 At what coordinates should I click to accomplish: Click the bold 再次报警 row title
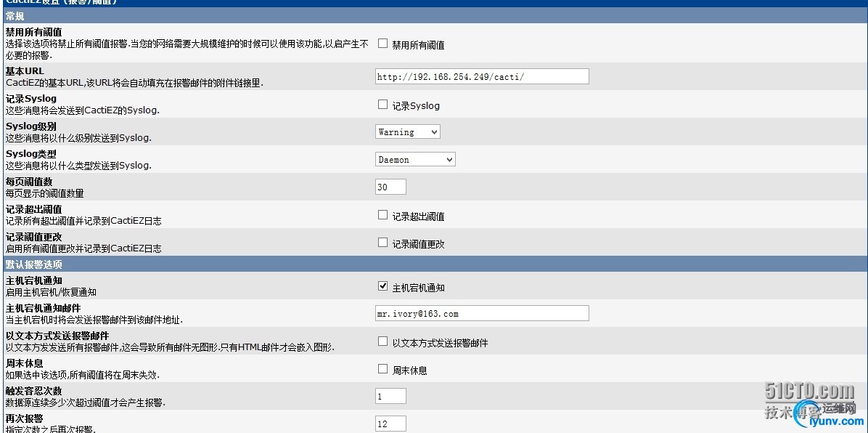25,418
